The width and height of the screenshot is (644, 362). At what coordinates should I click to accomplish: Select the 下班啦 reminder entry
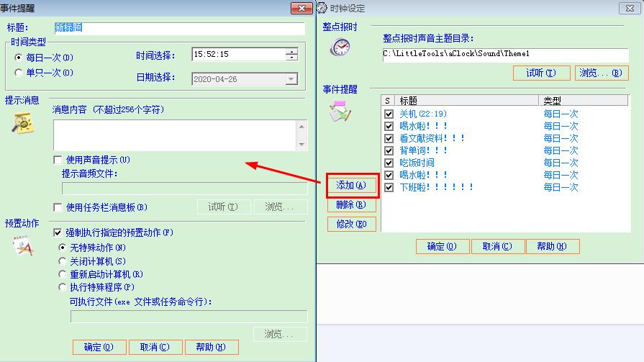coord(437,187)
